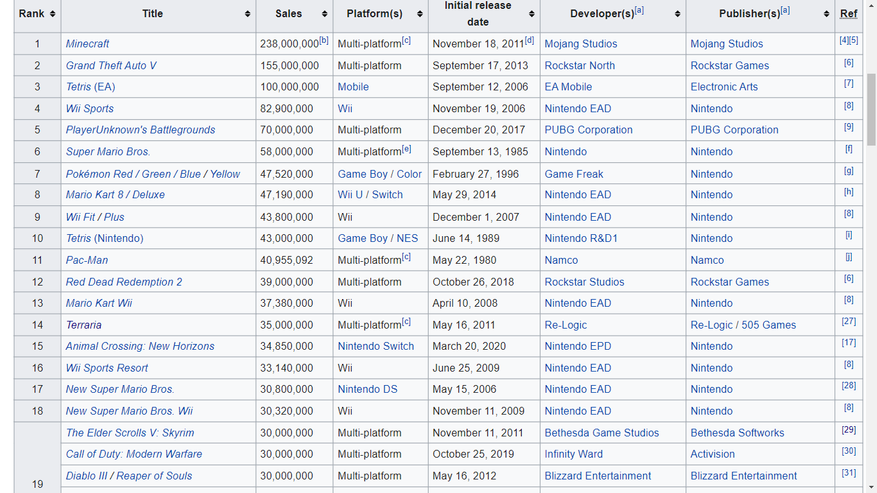Screen dimensions: 877x493
Task: Sort the table by Rank column
Action: tap(52, 14)
